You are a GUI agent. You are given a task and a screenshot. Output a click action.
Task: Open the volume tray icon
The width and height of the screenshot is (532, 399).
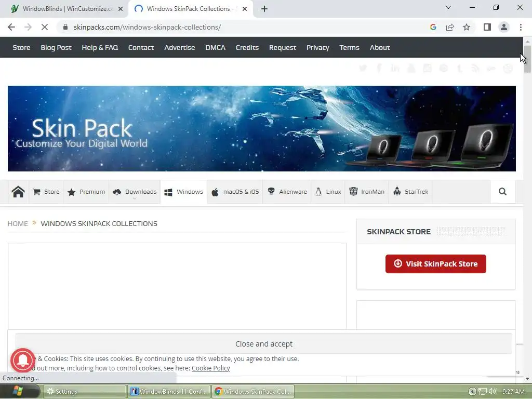click(x=493, y=392)
